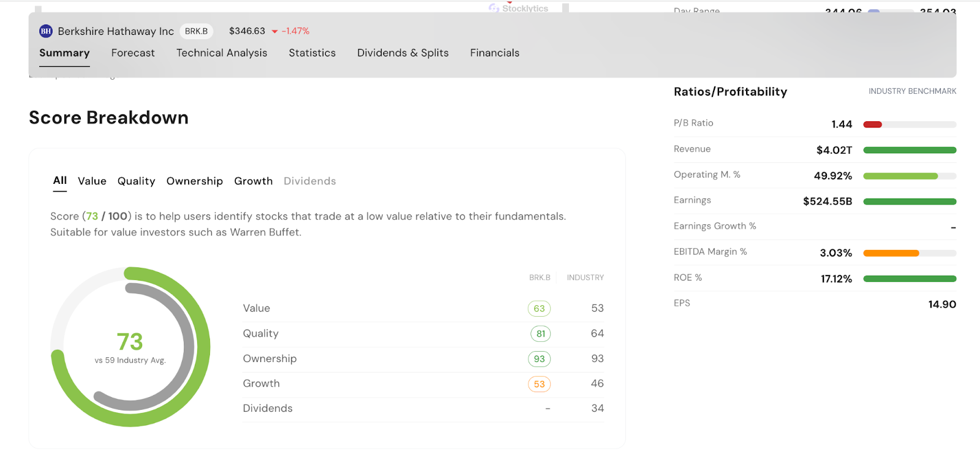Click the EPS value 14.90

[942, 304]
